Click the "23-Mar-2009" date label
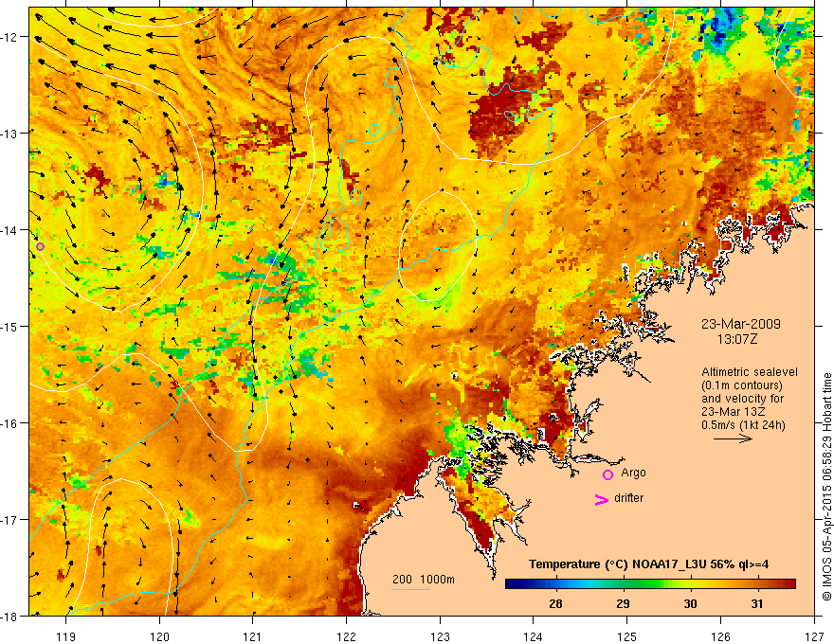 (740, 324)
